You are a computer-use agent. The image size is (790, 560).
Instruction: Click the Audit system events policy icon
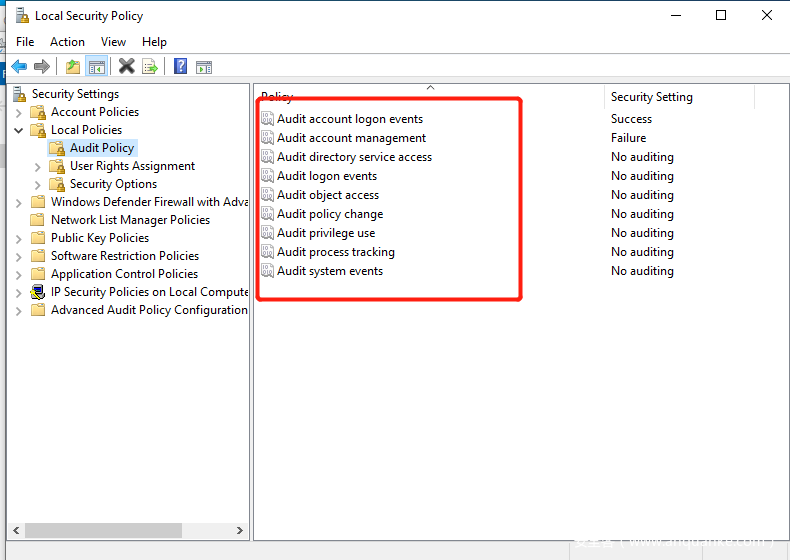click(268, 271)
